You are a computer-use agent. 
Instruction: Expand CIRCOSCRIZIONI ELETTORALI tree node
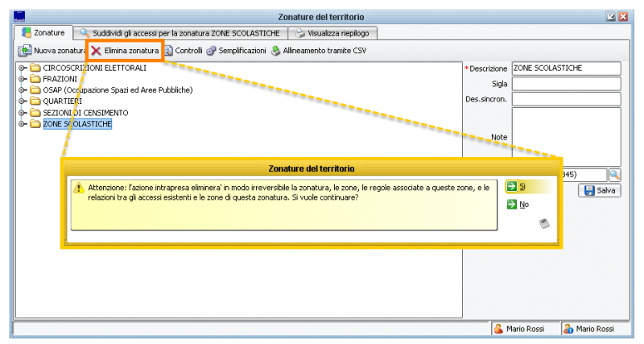coord(23,68)
